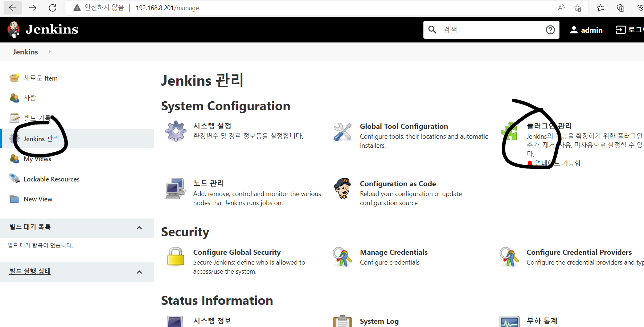The height and width of the screenshot is (327, 644).
Task: Open the 노드 관리 link
Action: coord(209,183)
